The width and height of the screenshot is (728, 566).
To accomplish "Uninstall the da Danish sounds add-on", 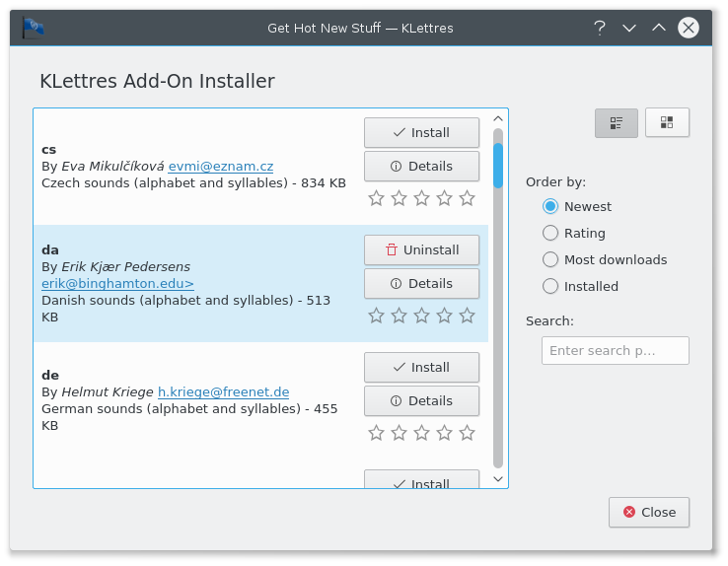I will (421, 250).
